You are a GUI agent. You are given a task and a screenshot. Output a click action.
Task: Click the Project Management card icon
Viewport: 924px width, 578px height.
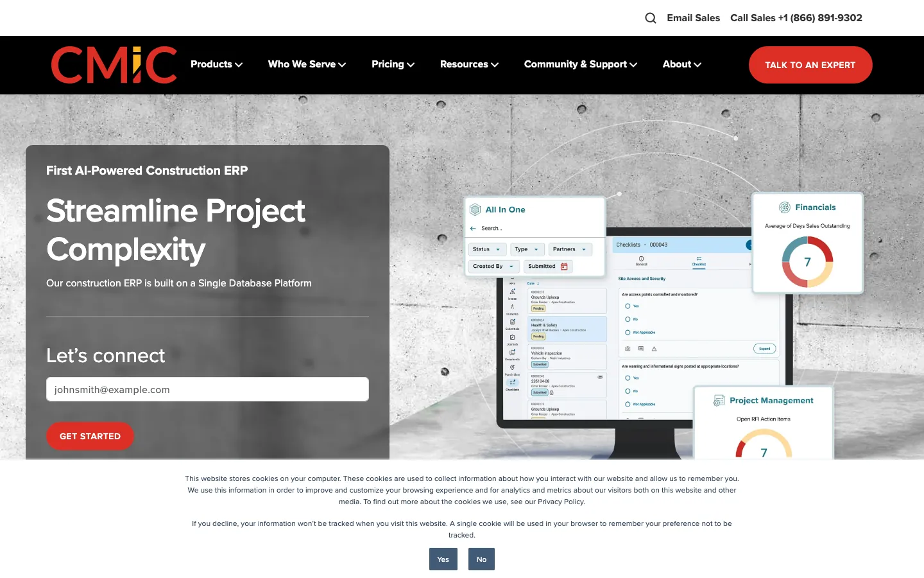tap(719, 400)
